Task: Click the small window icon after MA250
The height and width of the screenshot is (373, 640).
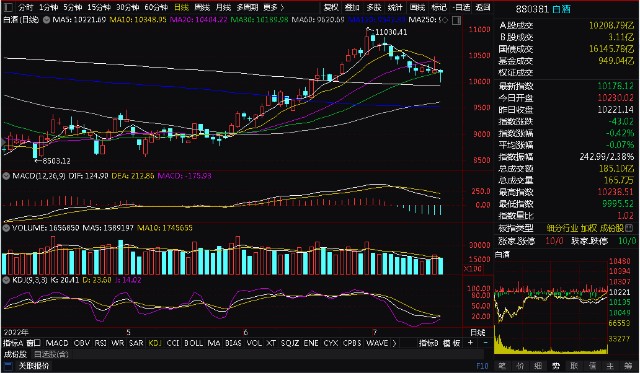Action: pyautogui.click(x=457, y=20)
